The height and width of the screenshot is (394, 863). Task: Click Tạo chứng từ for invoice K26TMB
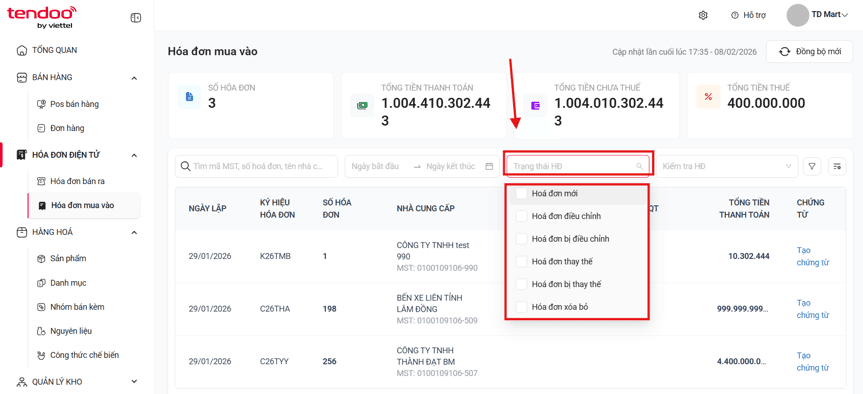point(812,256)
